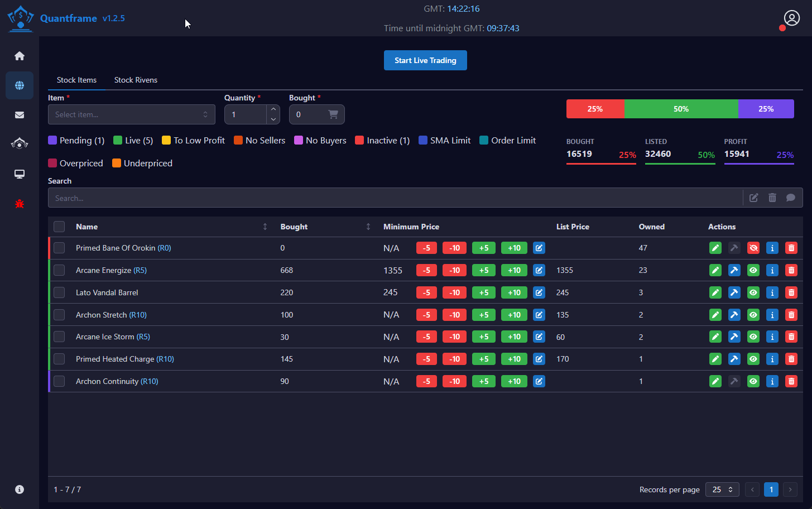
Task: Click the hammer icon for Archon Stretch
Action: point(734,315)
